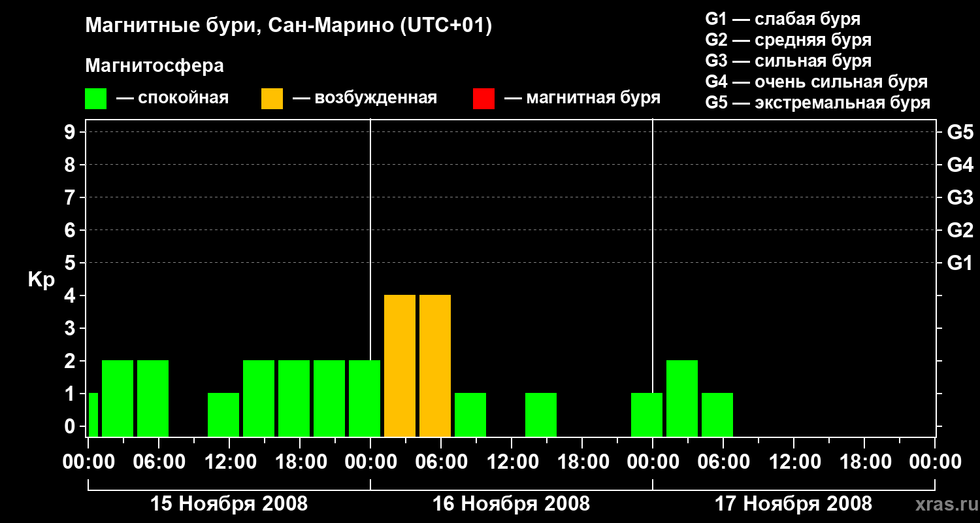Select the green 16:00–19:00 bar on 15 Ноября
Viewport: 980px width, 523px height.
click(294, 398)
